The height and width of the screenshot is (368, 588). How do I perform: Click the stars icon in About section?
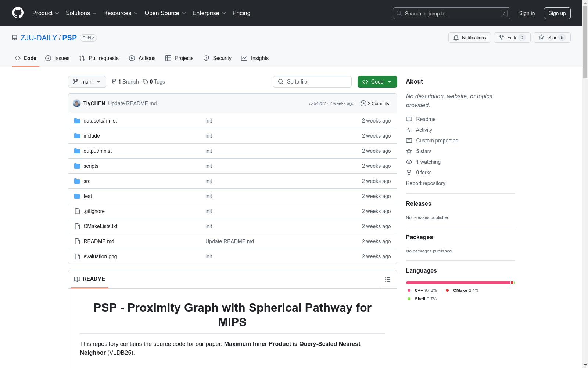(409, 151)
